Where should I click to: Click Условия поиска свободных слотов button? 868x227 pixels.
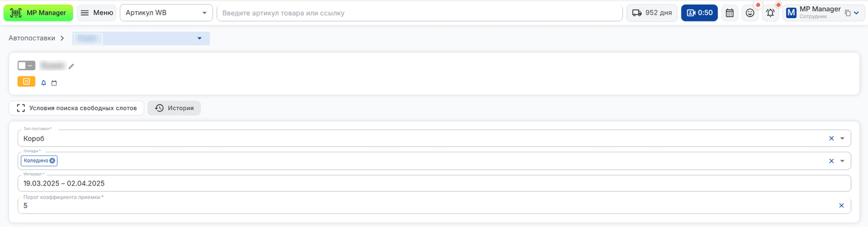[x=76, y=108]
